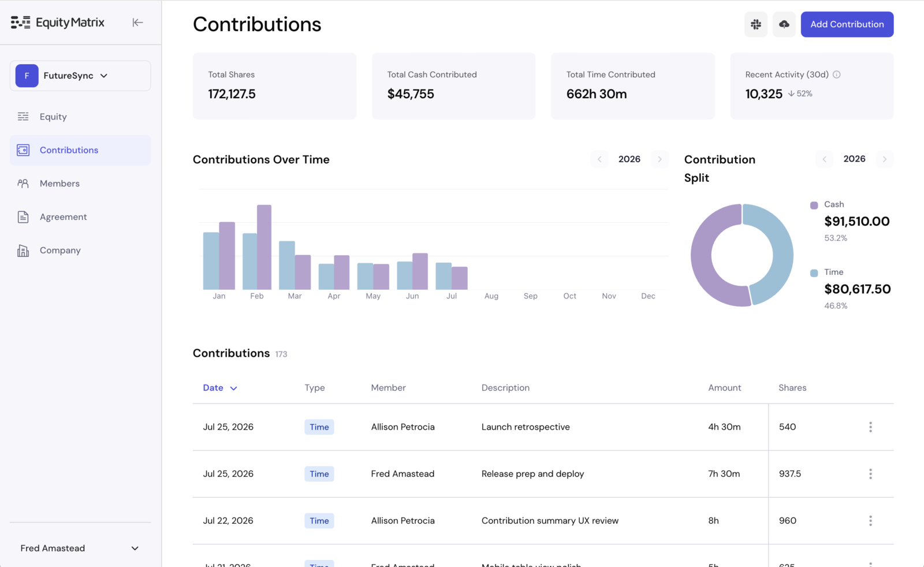Image resolution: width=924 pixels, height=567 pixels.
Task: Click the Cash legend color swatch
Action: [814, 206]
